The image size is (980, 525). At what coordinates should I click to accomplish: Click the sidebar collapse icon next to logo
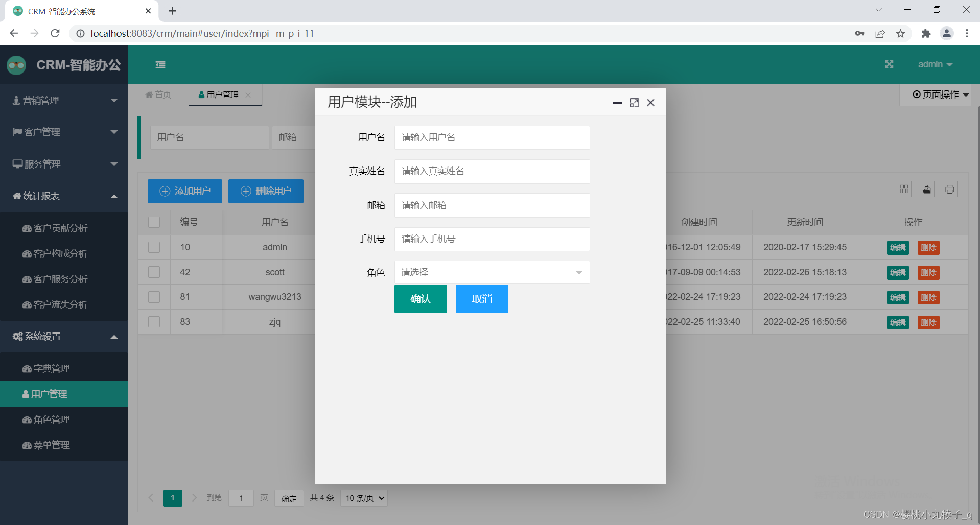160,65
